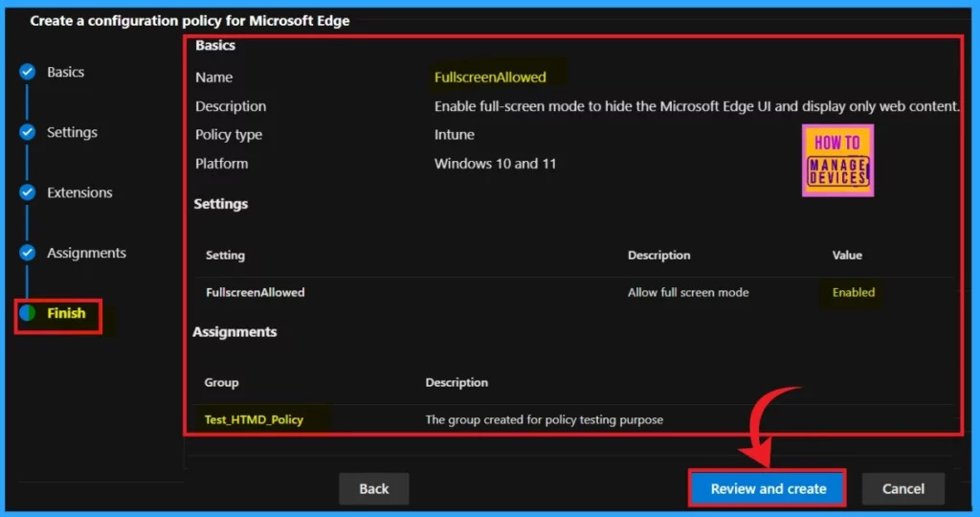Click the Finish step progress icon
The height and width of the screenshot is (517, 980).
click(27, 312)
